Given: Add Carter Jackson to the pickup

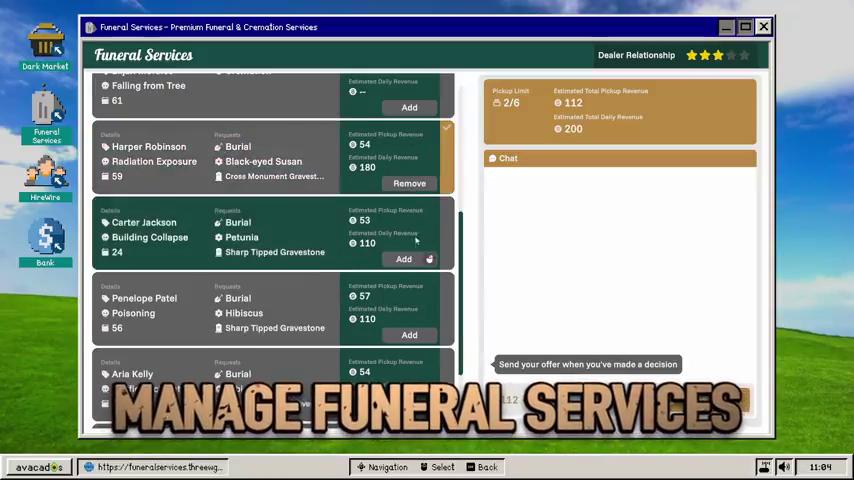Looking at the screenshot, I should [403, 260].
